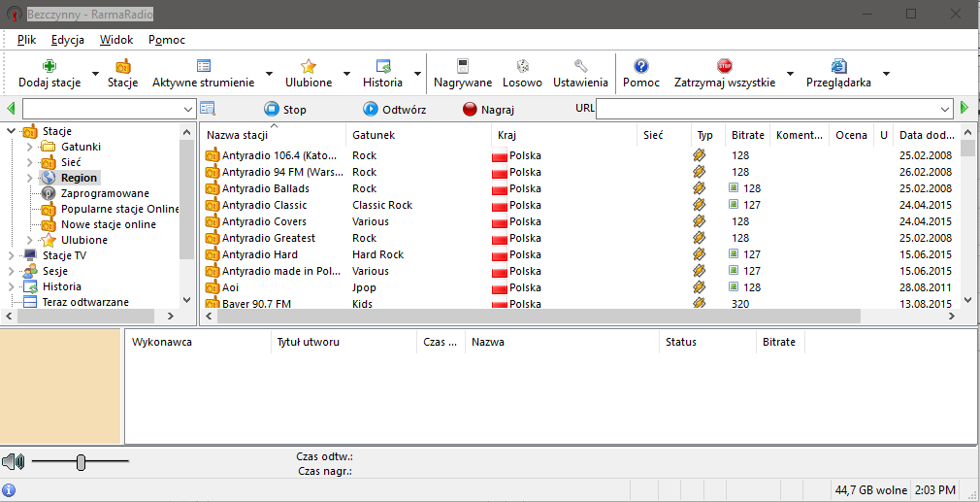Click Zatrzymaj wszystkie stop icon
980x502 pixels.
725,66
